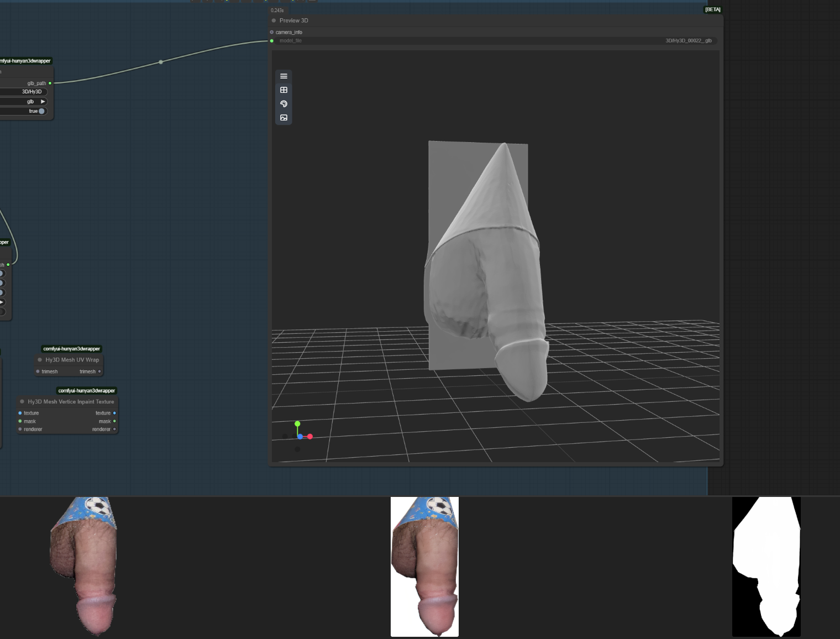Open the black and white mask thumbnail
The image size is (840, 639).
pos(767,567)
